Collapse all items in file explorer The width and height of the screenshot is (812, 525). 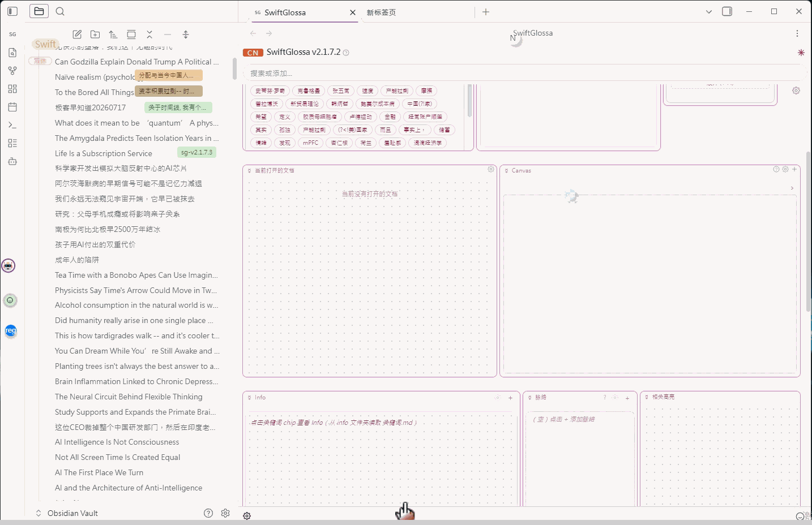pos(149,35)
